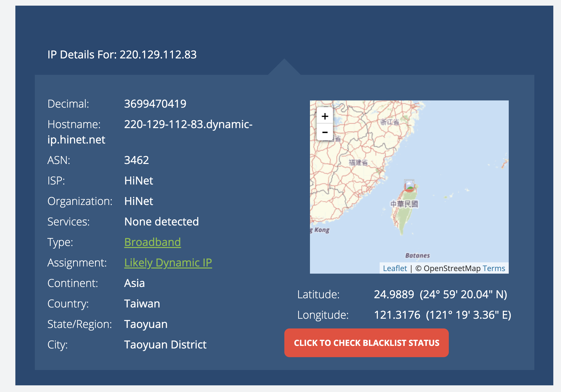Open the OpenStreetMap Terms link

point(494,268)
